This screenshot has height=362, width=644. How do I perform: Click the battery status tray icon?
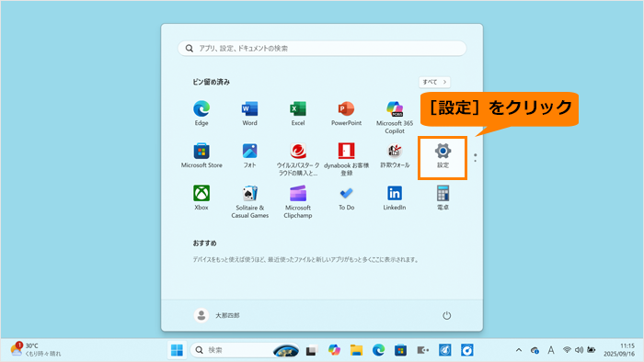(x=592, y=350)
